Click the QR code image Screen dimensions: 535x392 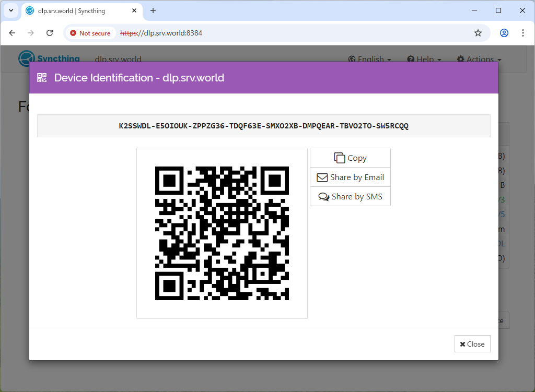(x=222, y=233)
